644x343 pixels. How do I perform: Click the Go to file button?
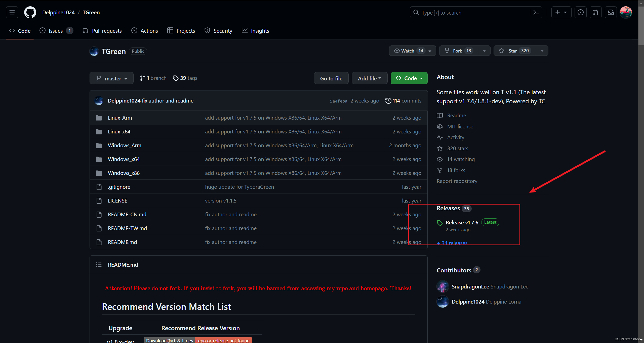click(331, 78)
